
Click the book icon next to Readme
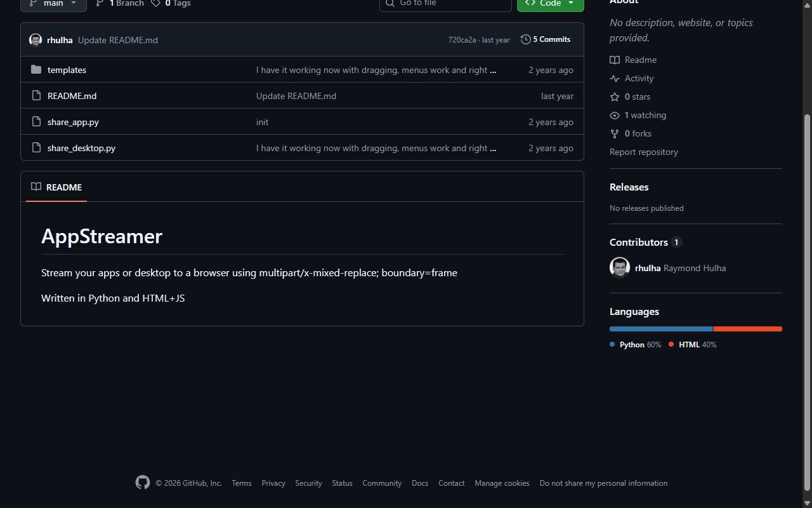pos(615,60)
